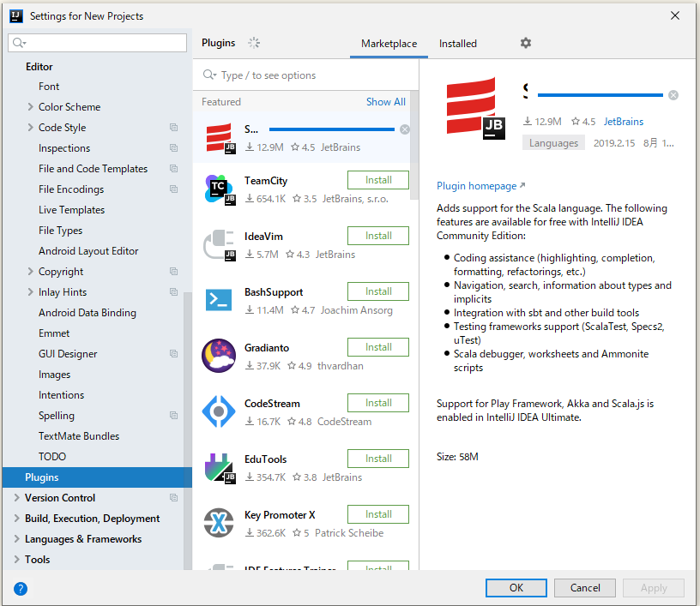Click project-level icon next to File Encodings

point(173,189)
